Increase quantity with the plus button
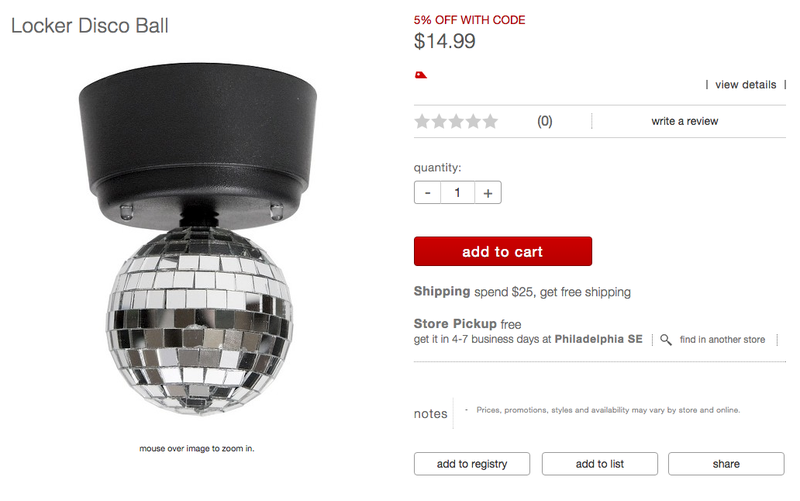This screenshot has height=501, width=800. (488, 193)
